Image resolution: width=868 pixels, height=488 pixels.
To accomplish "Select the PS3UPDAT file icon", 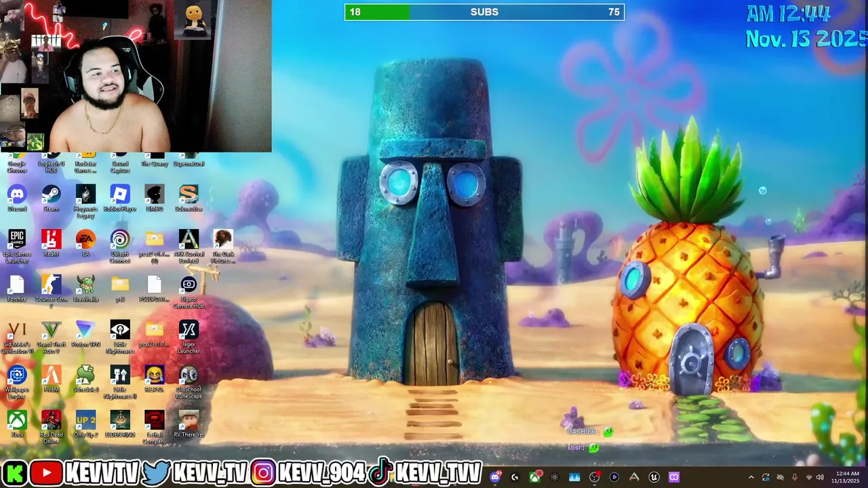I will (155, 289).
